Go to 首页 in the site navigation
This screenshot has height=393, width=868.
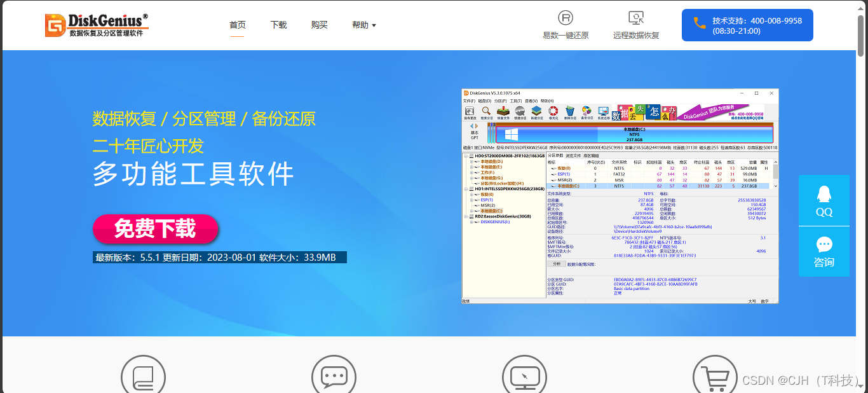(x=237, y=25)
